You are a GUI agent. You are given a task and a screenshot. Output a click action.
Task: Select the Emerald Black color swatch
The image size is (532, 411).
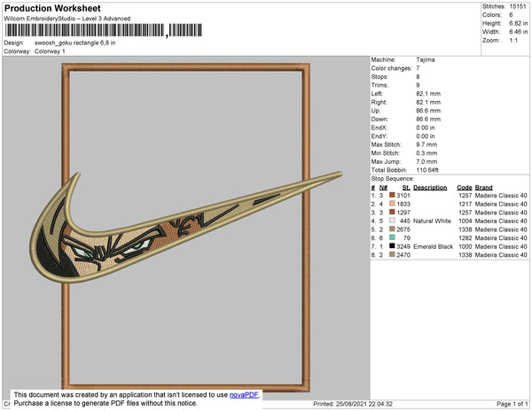point(392,246)
